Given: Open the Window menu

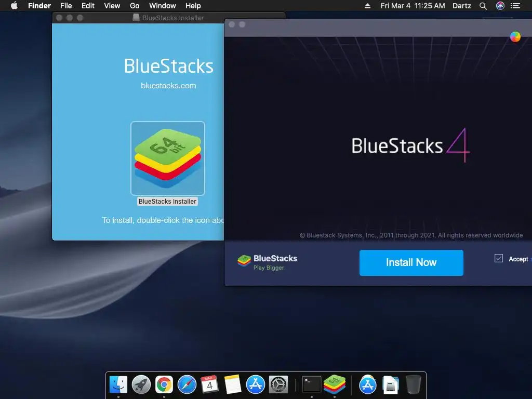Looking at the screenshot, I should coord(163,6).
